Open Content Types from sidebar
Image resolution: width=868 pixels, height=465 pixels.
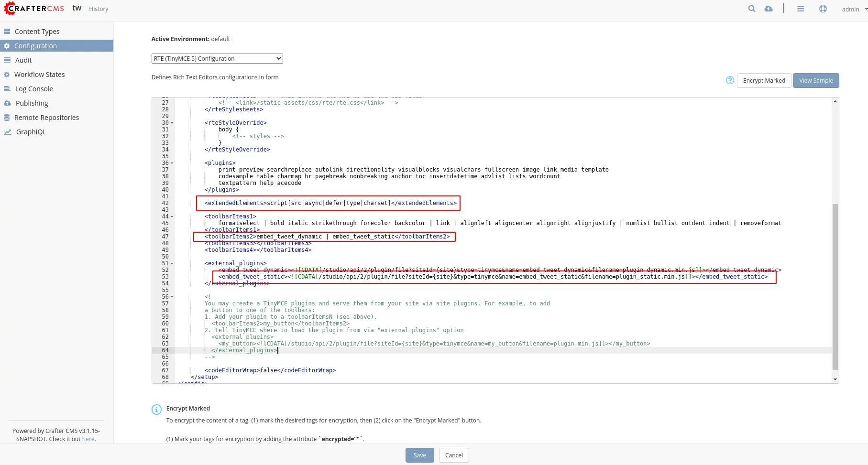(37, 32)
